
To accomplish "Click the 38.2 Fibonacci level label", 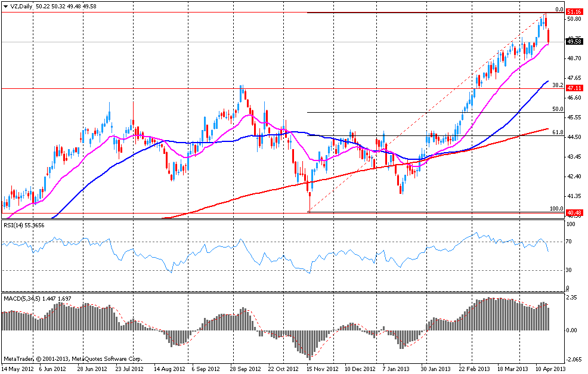I will tap(558, 85).
